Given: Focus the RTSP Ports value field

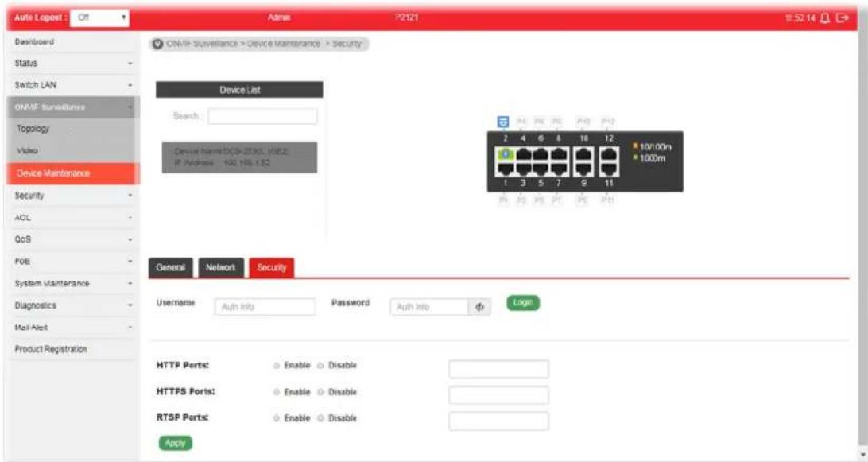Looking at the screenshot, I should click(x=498, y=421).
